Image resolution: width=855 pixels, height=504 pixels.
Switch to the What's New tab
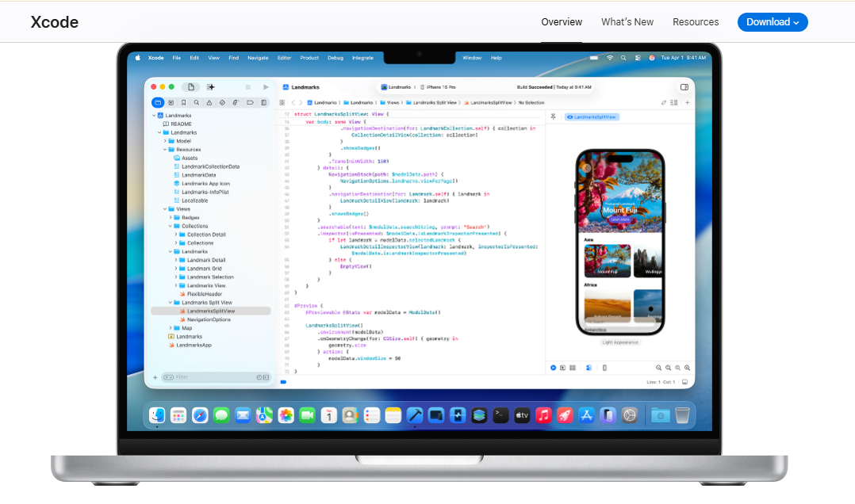(627, 21)
